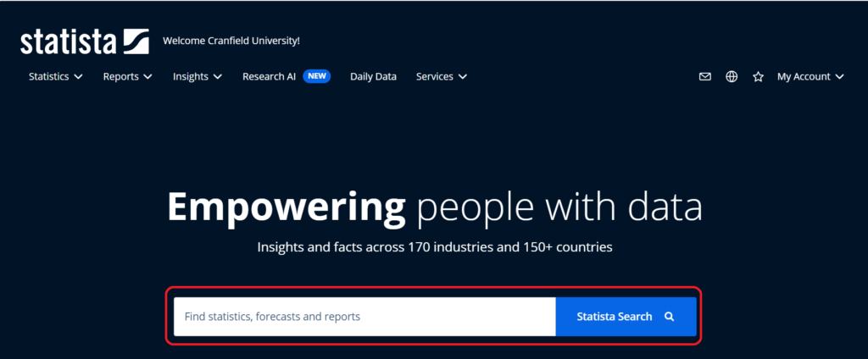Open the Reports menu label

[x=120, y=77]
